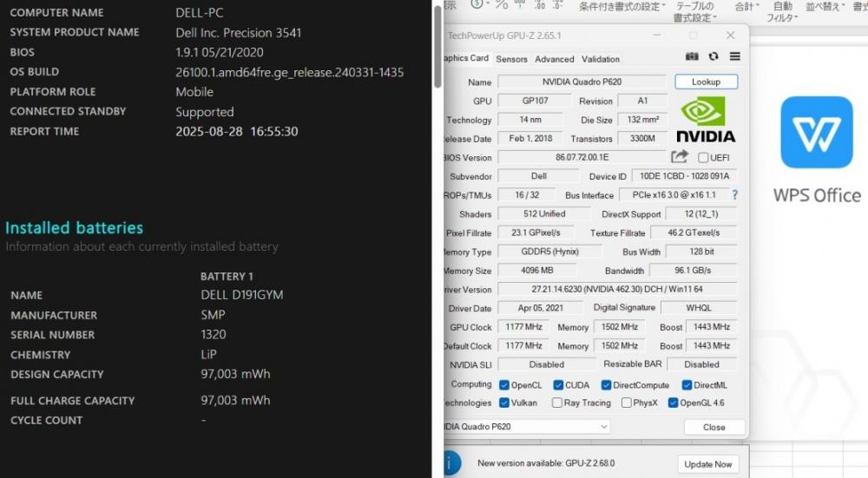Click the BIOS Version field 86.07.72.00.1E
868x478 pixels.
582,157
